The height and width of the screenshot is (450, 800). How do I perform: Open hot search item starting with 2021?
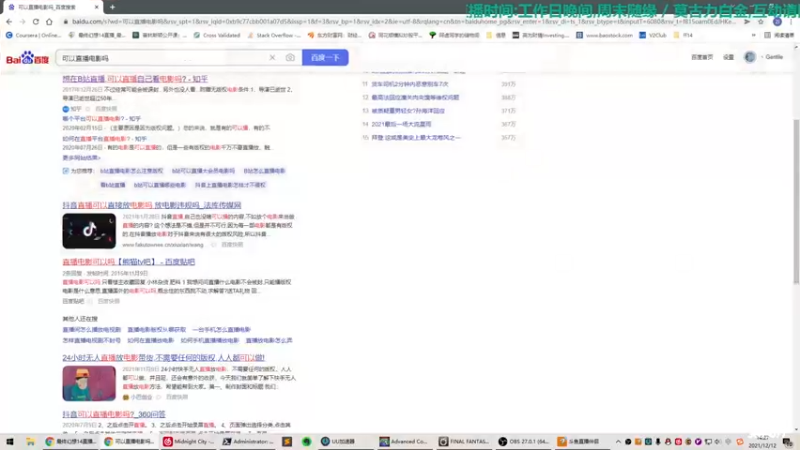(401, 124)
